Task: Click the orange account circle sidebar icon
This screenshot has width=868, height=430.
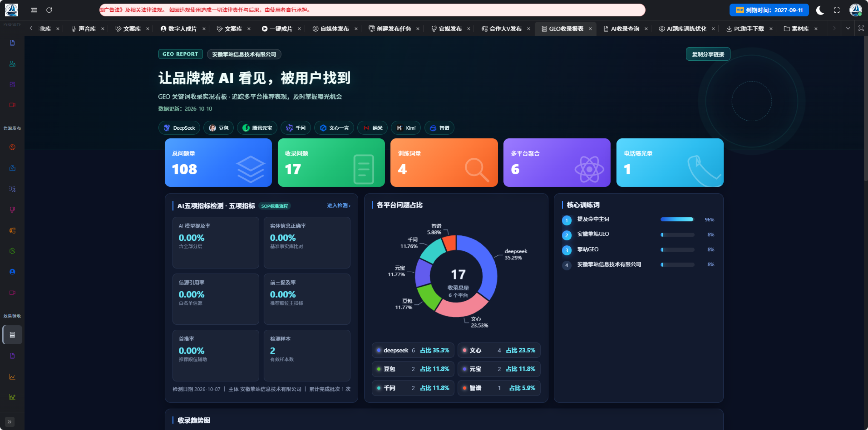Action: 13,147
